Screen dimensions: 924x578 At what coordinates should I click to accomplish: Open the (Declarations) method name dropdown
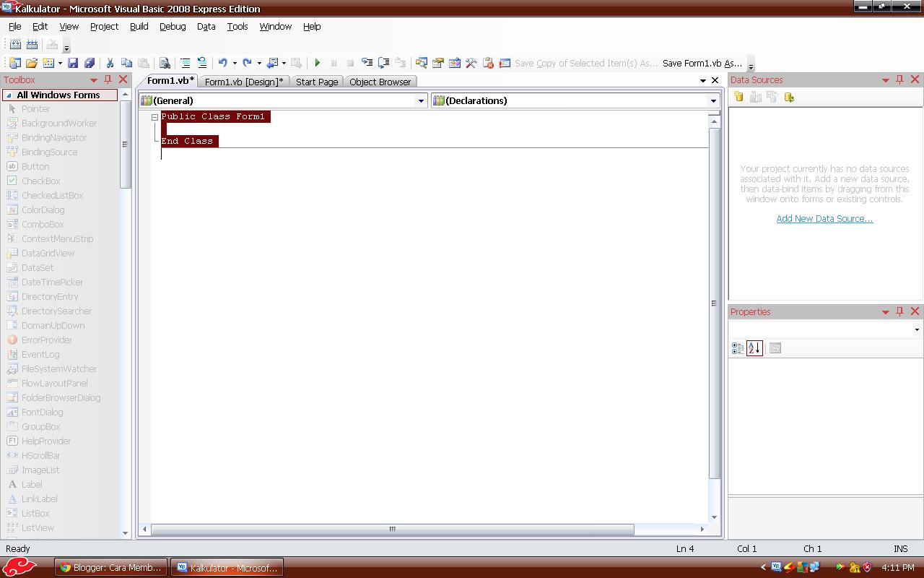713,101
